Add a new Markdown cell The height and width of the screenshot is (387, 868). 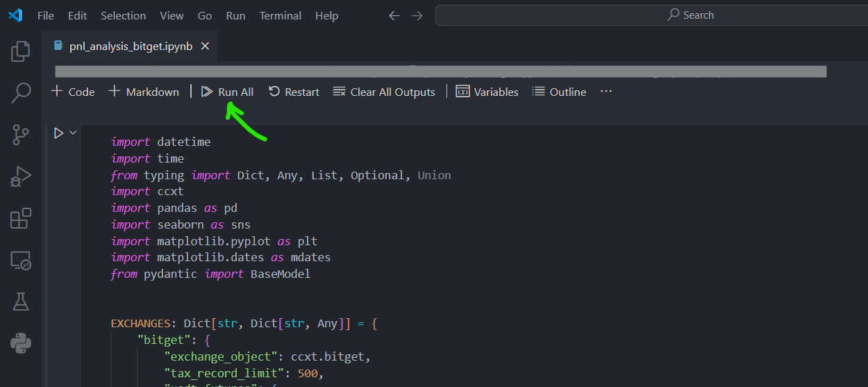(x=144, y=92)
